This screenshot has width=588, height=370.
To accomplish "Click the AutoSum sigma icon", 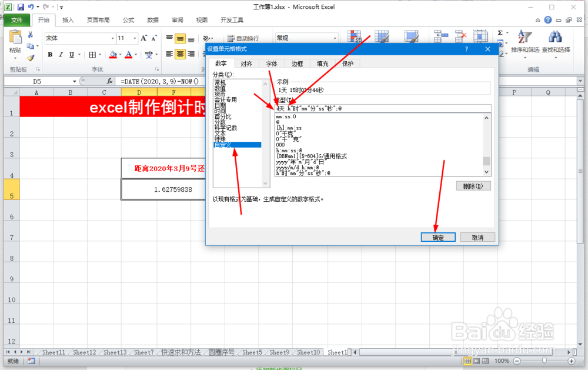I will point(500,33).
